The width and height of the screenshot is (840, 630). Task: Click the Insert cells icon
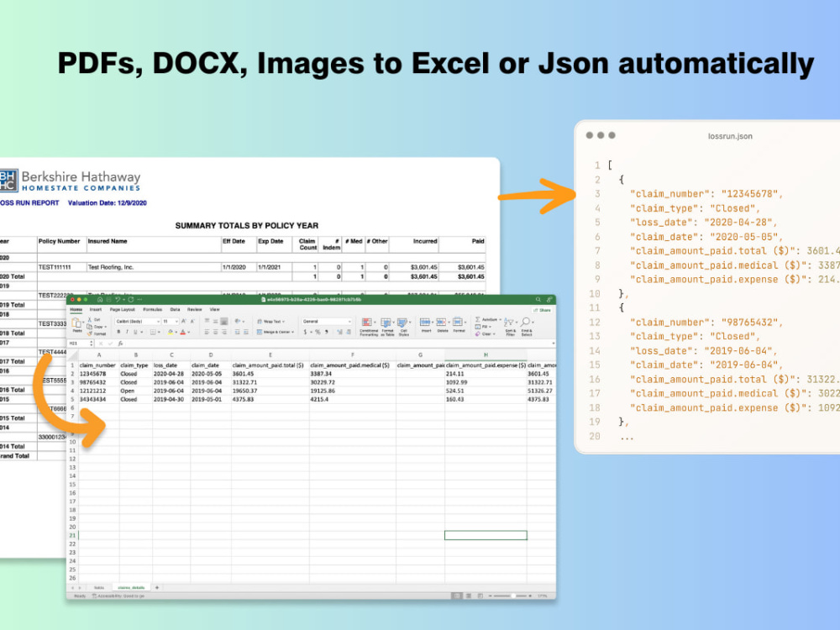pos(425,322)
